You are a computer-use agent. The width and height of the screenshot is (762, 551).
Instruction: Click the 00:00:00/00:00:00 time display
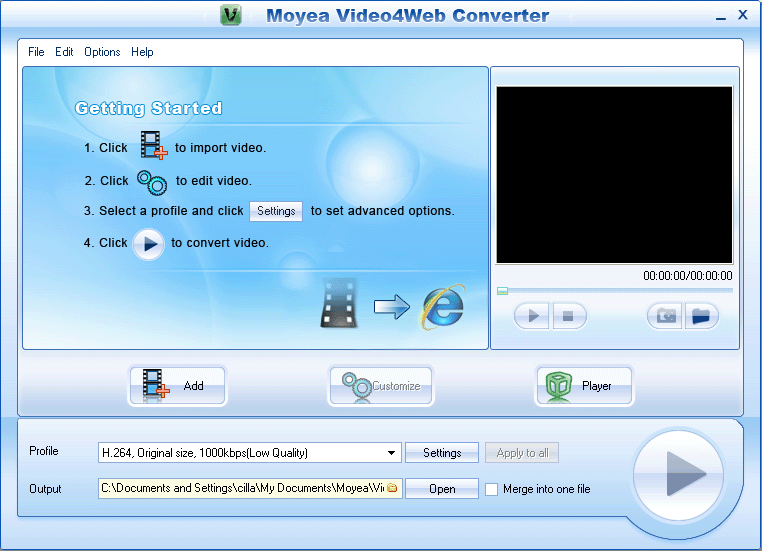click(688, 276)
